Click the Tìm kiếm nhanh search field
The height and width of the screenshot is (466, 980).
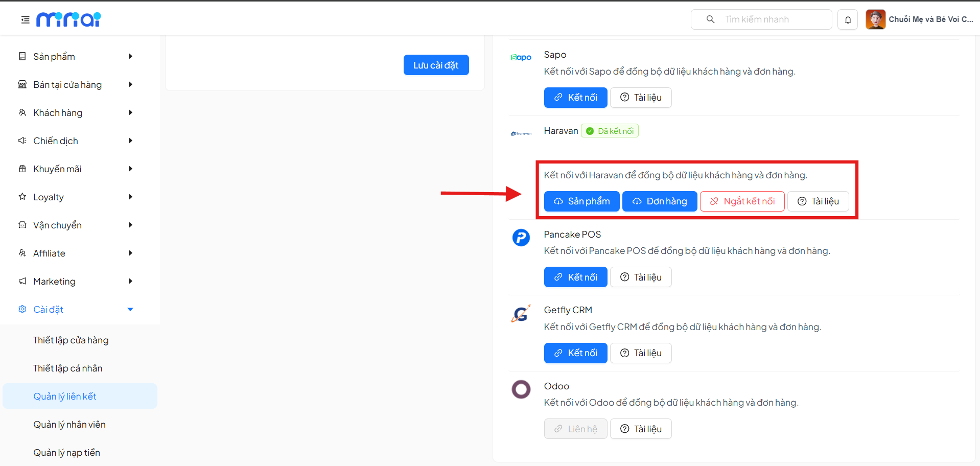point(761,19)
